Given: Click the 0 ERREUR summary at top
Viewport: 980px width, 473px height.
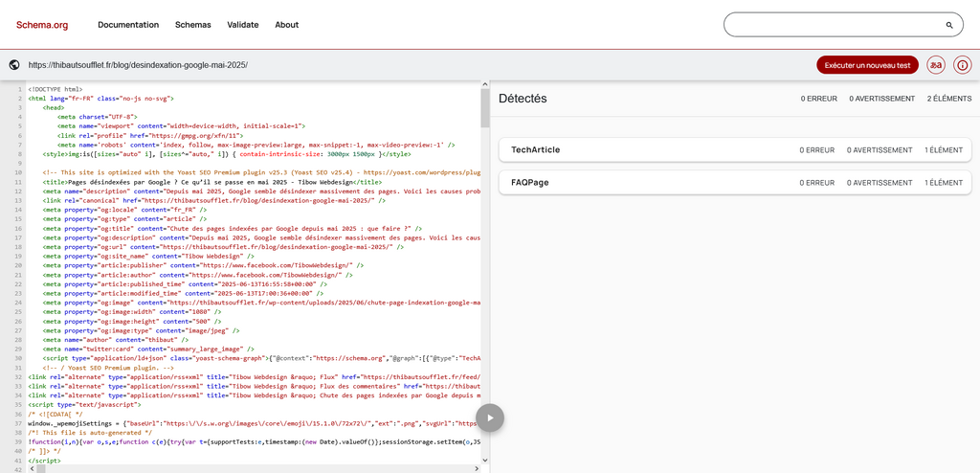Looking at the screenshot, I should (x=817, y=99).
